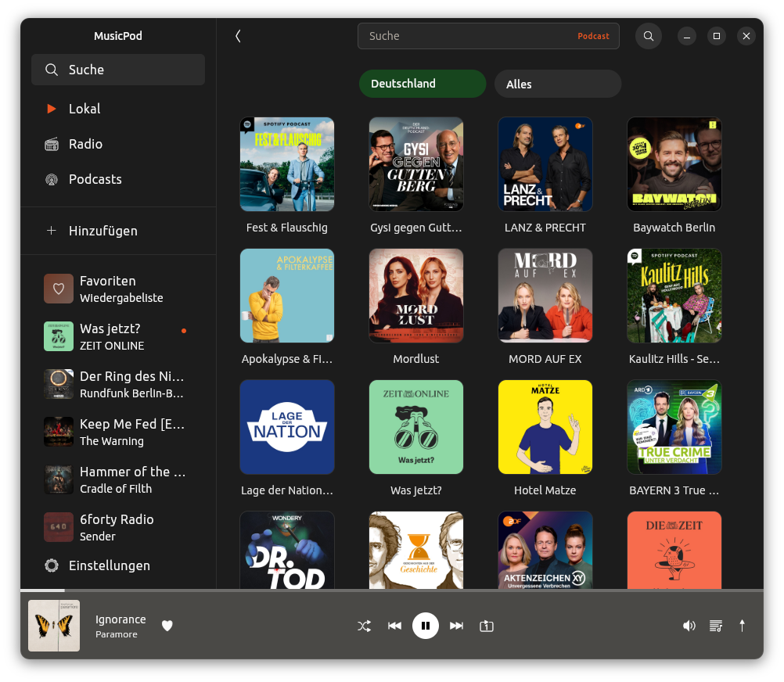Screen dimensions: 784x682
Task: Select Suche item in sidebar
Action: [118, 70]
